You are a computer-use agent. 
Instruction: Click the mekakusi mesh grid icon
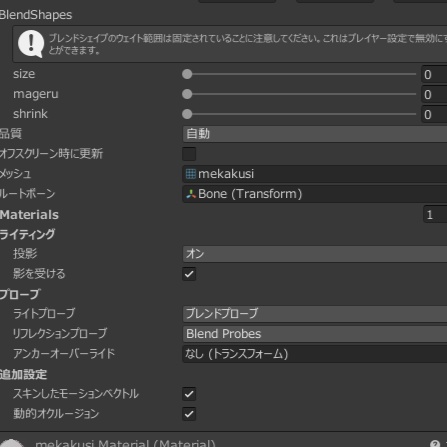point(191,174)
